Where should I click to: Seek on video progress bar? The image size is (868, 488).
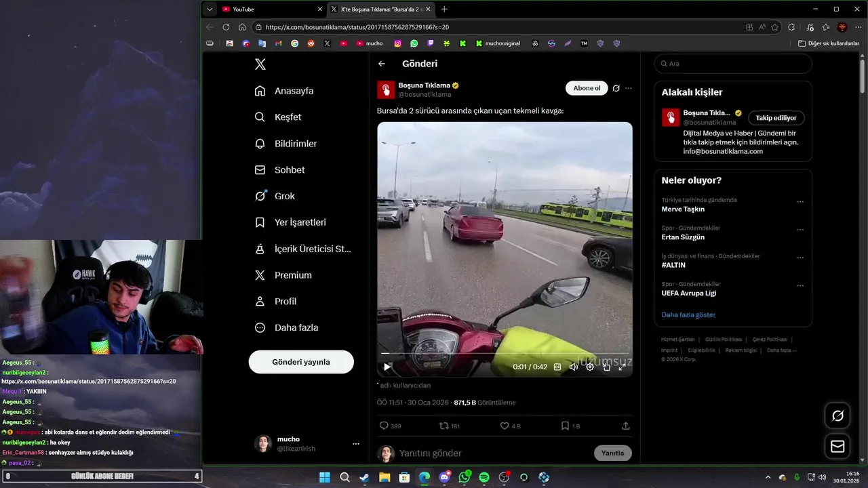pos(505,353)
